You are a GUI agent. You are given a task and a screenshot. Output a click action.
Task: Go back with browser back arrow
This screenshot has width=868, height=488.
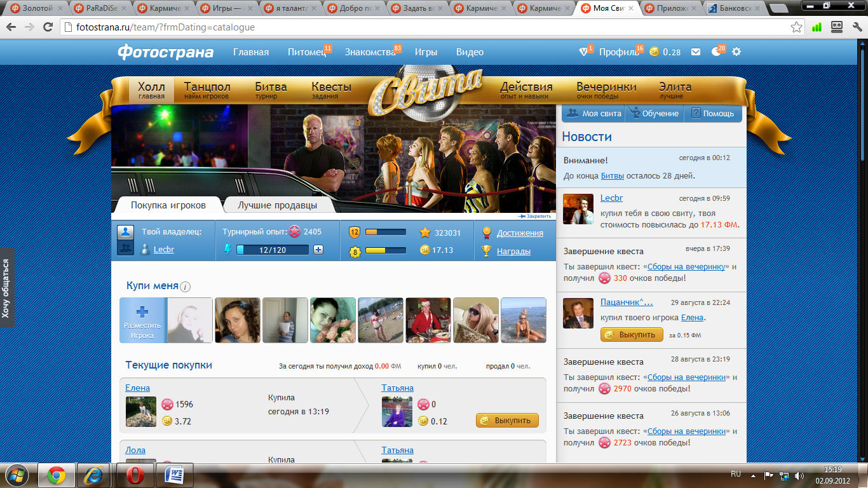click(11, 27)
